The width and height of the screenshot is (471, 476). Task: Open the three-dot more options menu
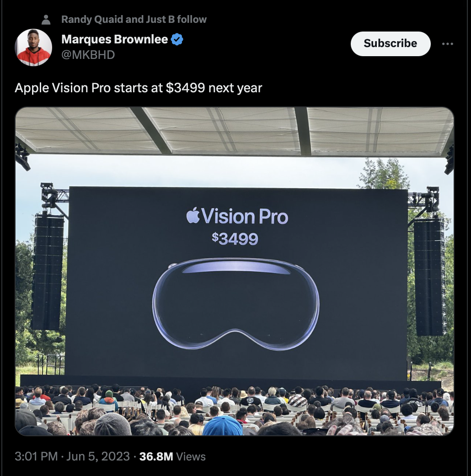(447, 44)
